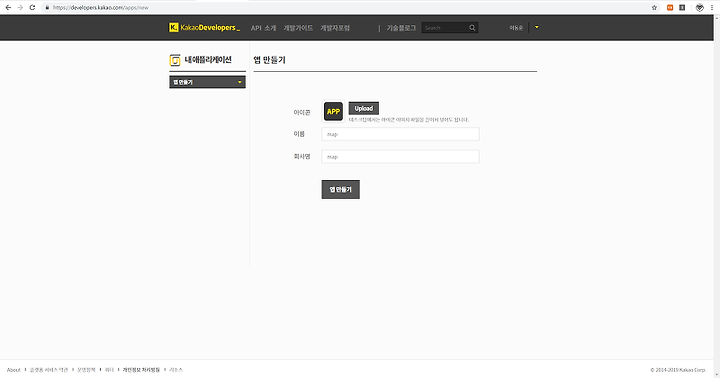
Task: Expand the user account yellow arrow dropdown
Action: coord(536,27)
